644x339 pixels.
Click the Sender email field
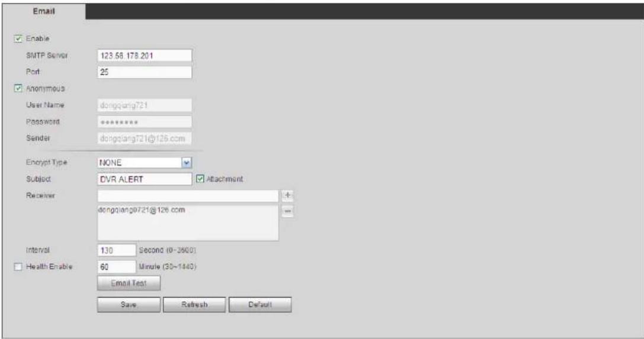click(145, 138)
